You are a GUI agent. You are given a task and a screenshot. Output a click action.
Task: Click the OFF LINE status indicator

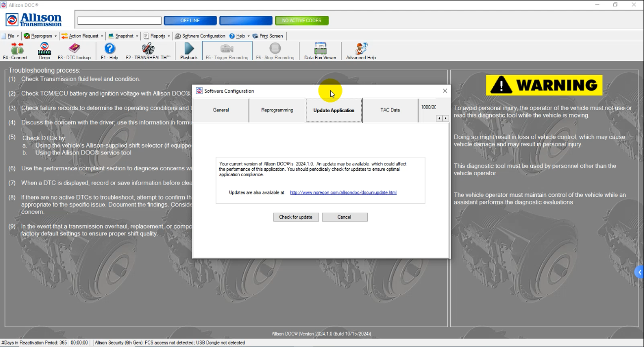pos(190,21)
